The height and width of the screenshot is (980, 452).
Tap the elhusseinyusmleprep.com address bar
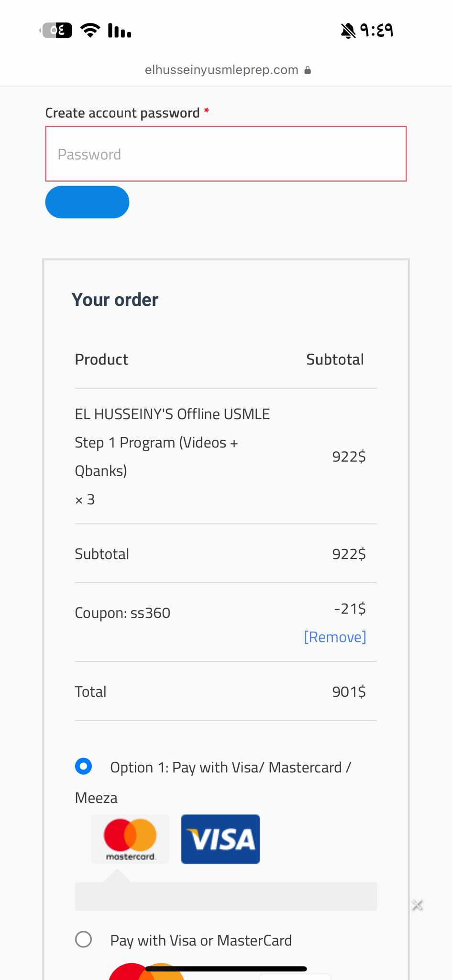pos(222,70)
